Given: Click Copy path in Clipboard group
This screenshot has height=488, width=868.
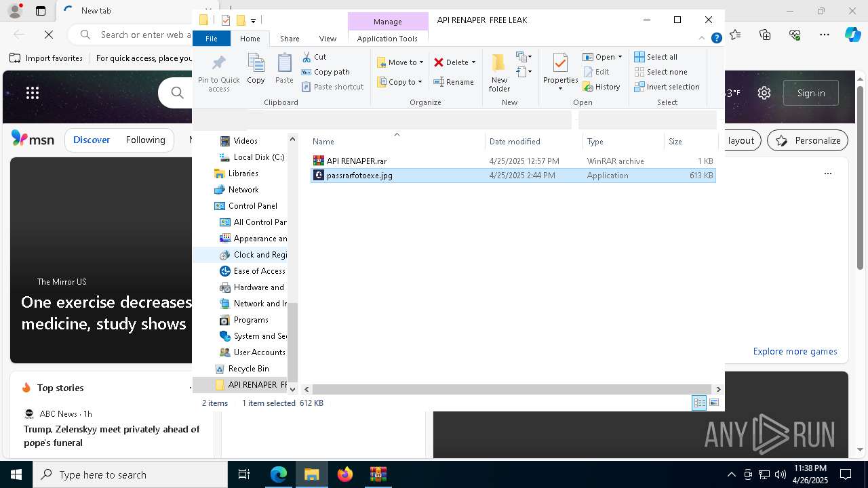Looking at the screenshot, I should coord(325,72).
